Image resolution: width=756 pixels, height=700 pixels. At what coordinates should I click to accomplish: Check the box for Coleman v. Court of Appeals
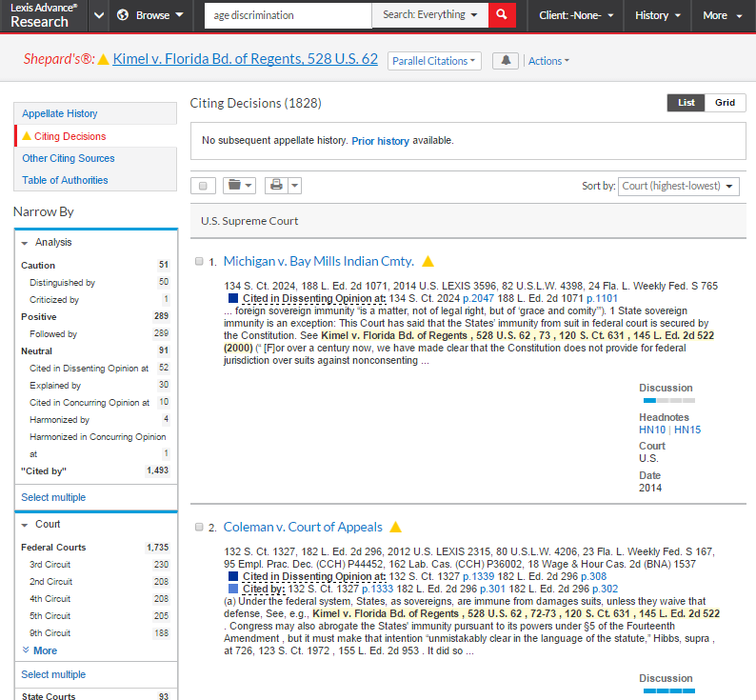point(199,527)
